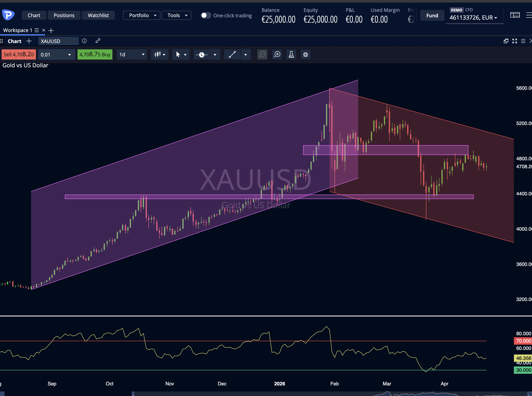This screenshot has width=532, height=396.
Task: Open the layout panel icon top right
Action: pyautogui.click(x=515, y=15)
